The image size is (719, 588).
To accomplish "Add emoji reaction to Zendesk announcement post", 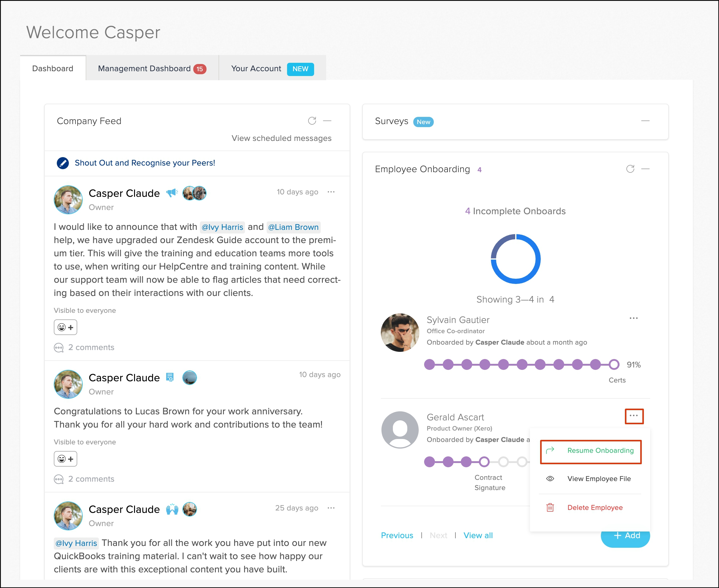I will tap(66, 327).
